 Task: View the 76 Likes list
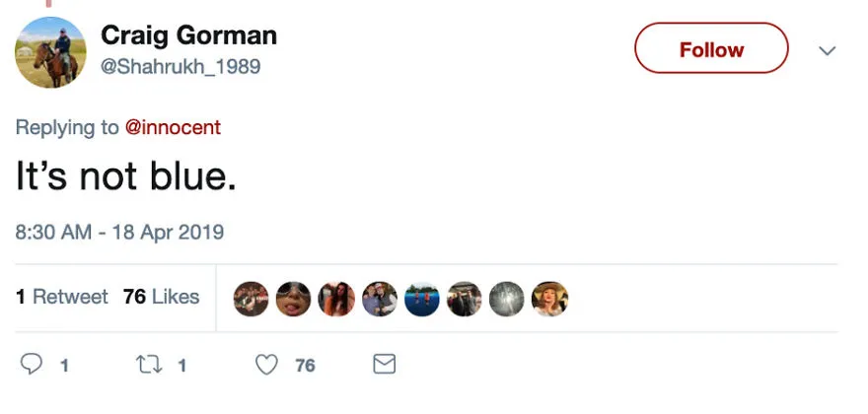pyautogui.click(x=161, y=297)
